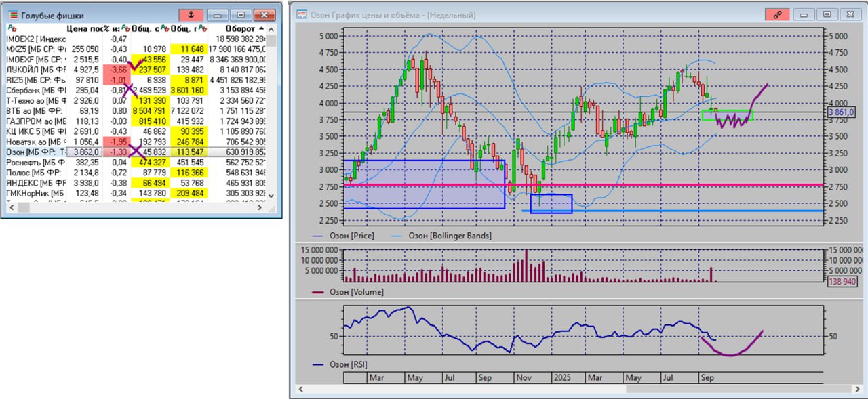This screenshot has width=868, height=399.
Task: Click the Озон [Volume] legend label
Action: pyautogui.click(x=356, y=292)
